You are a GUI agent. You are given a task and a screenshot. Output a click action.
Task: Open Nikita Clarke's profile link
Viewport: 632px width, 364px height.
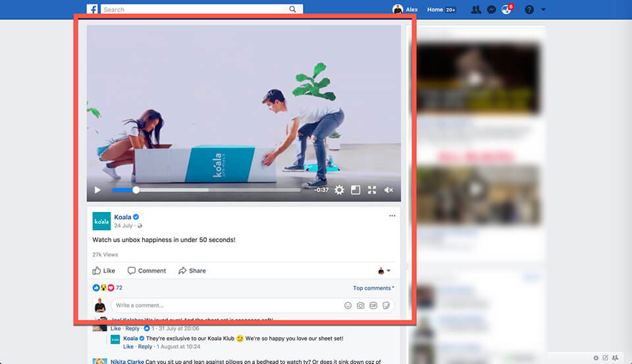coord(127,361)
